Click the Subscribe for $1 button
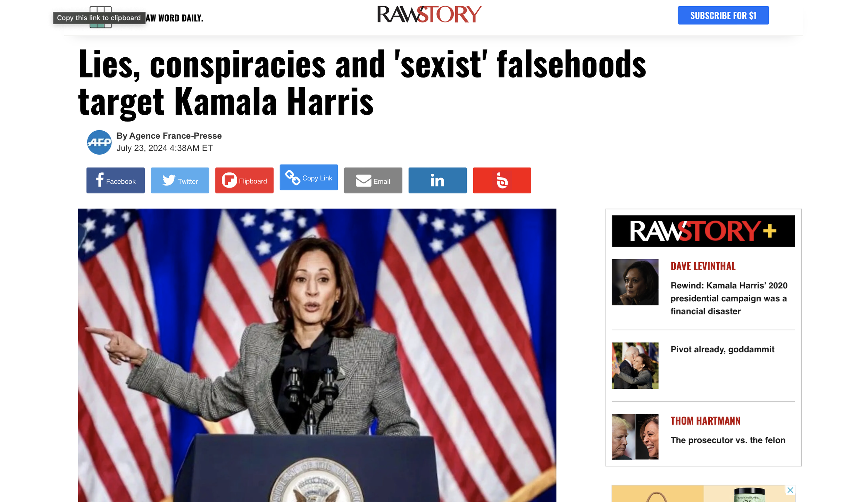Screen dimensions: 868x502 [x=723, y=15]
